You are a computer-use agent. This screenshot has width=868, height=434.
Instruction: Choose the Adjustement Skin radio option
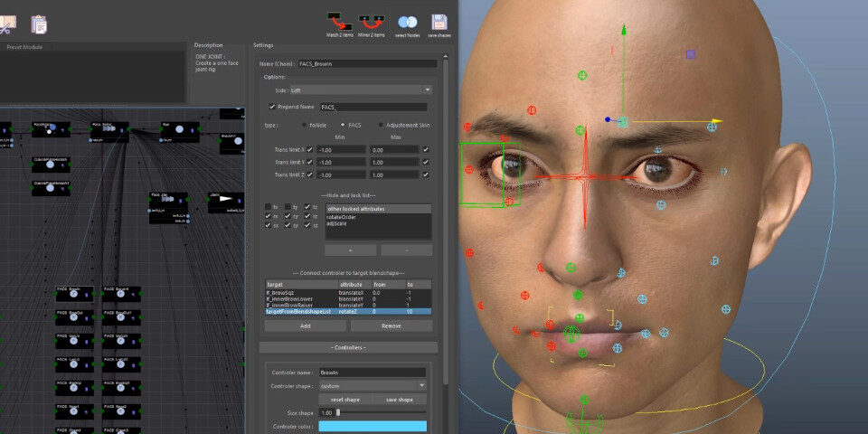[379, 125]
